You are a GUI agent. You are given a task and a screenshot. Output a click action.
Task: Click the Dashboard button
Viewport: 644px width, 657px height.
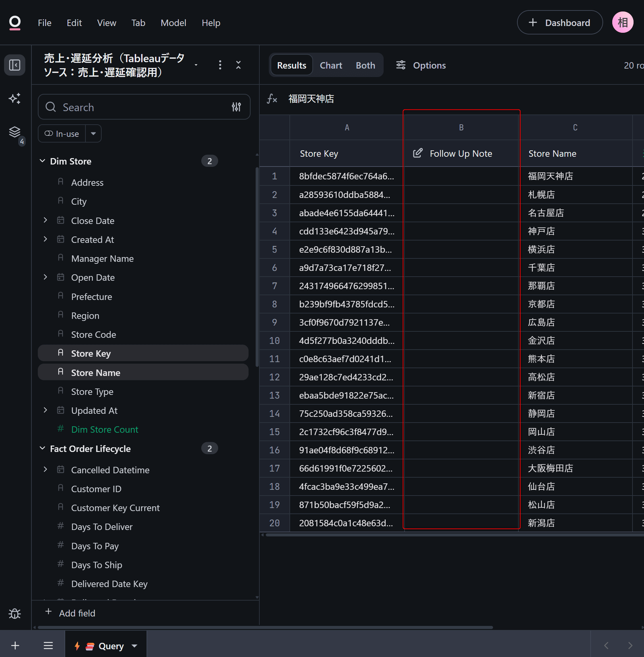click(560, 23)
